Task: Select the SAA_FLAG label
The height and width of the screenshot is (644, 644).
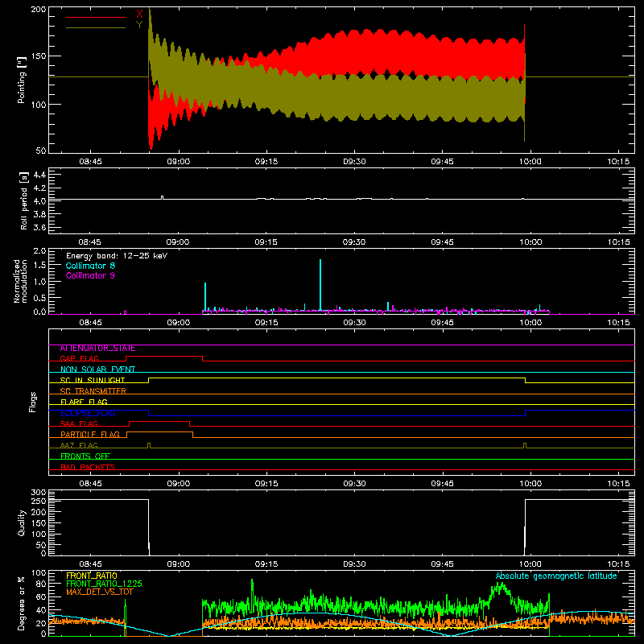Action: point(79,423)
